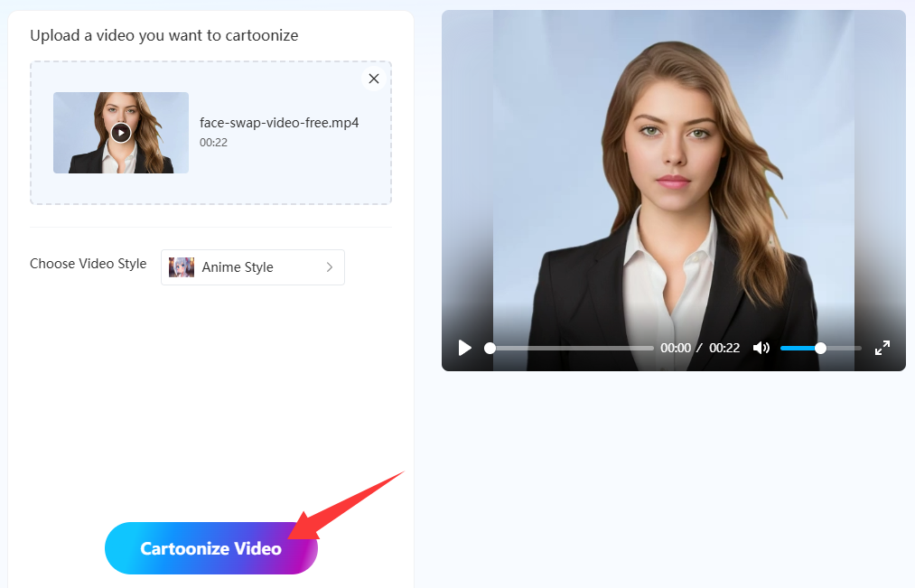Enter fullscreen mode on the video preview
915x588 pixels.
coord(882,348)
